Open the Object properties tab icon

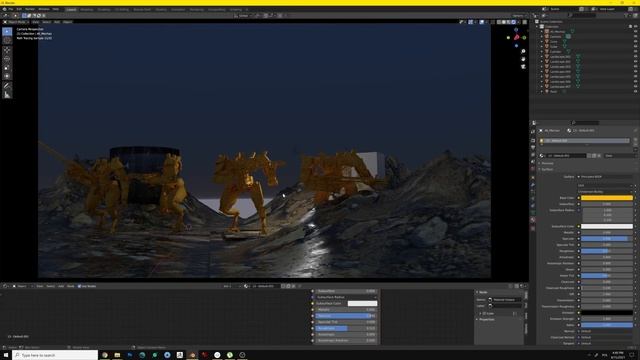point(533,177)
